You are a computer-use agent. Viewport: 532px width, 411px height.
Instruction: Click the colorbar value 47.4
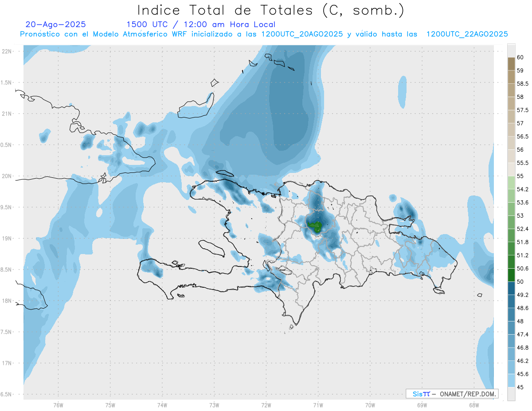(523, 334)
